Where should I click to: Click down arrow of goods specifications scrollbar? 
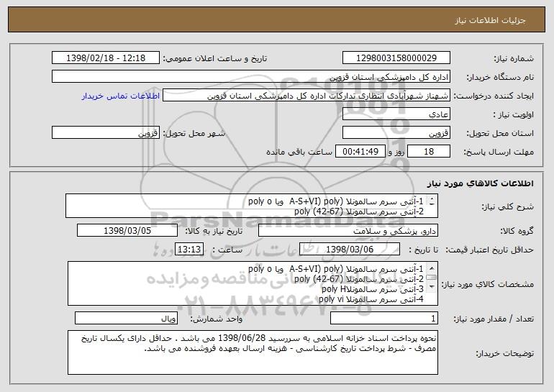point(432,287)
